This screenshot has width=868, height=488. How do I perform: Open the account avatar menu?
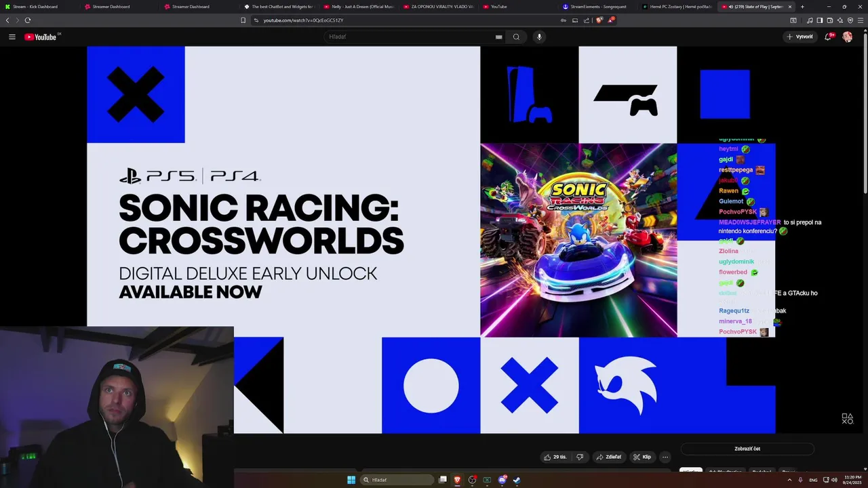pyautogui.click(x=847, y=37)
